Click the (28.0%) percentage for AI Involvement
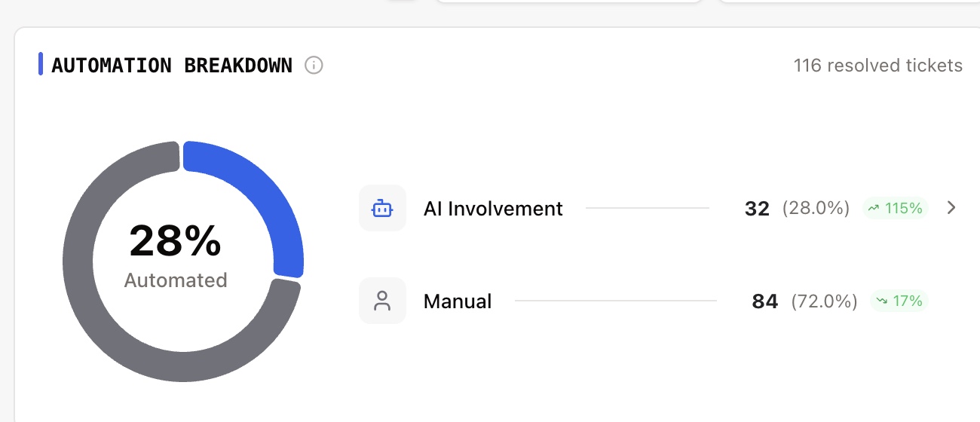The width and height of the screenshot is (980, 422). pyautogui.click(x=816, y=209)
